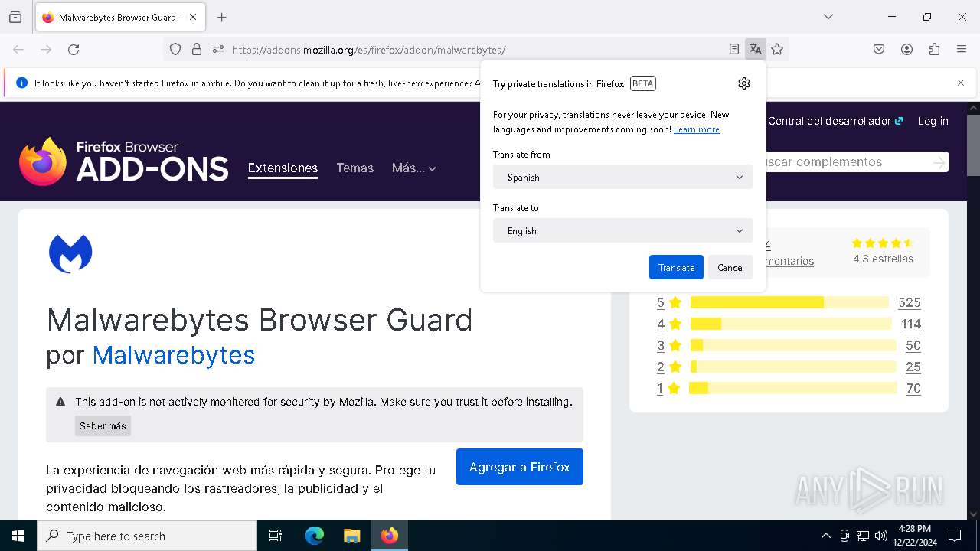Viewport: 980px width, 551px height.
Task: Dismiss the Firefox refresh notification bar
Action: pyautogui.click(x=961, y=83)
